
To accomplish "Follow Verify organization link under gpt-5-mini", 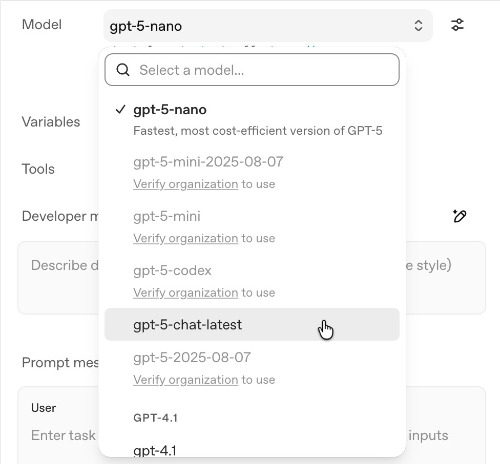I will tap(186, 238).
